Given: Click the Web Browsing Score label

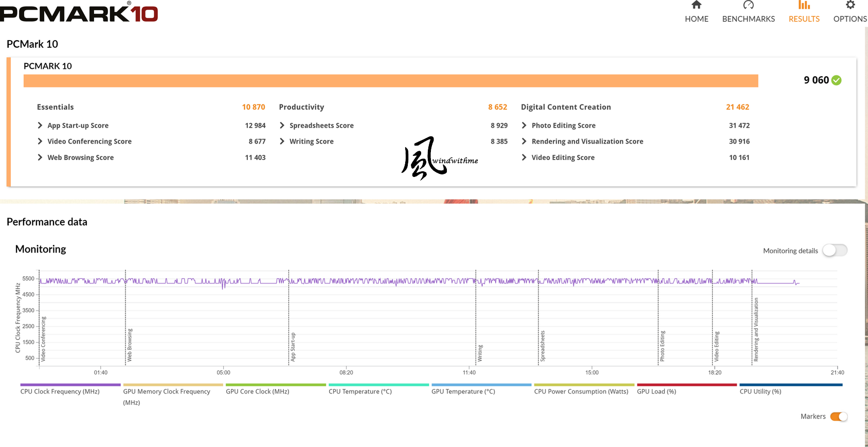Looking at the screenshot, I should coord(80,157).
